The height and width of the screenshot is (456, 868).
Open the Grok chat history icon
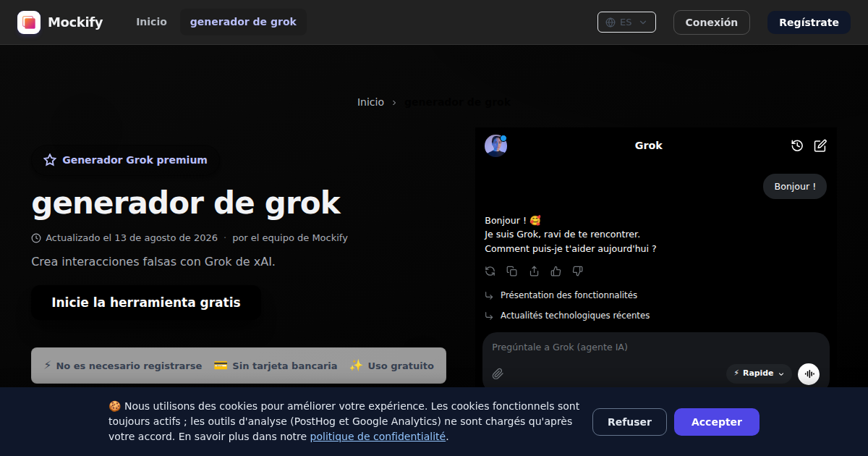(797, 145)
